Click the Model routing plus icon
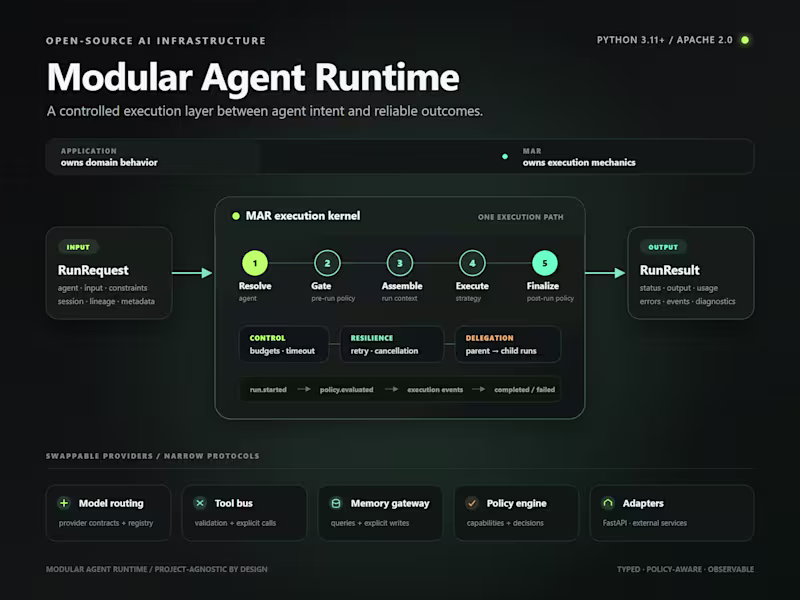Viewport: 800px width, 600px height. 64,503
